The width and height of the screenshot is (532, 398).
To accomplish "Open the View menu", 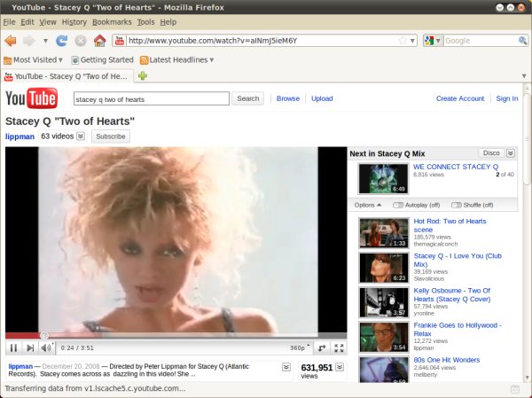I will tap(48, 22).
